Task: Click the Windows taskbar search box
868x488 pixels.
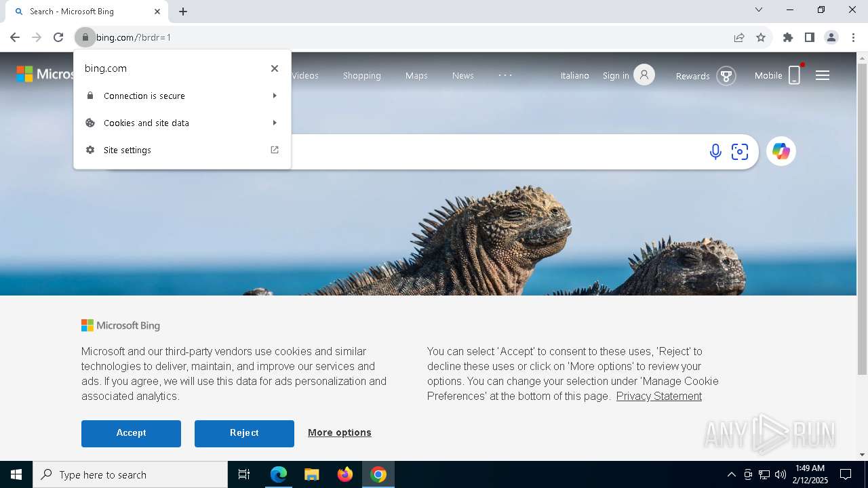Action: (x=130, y=474)
